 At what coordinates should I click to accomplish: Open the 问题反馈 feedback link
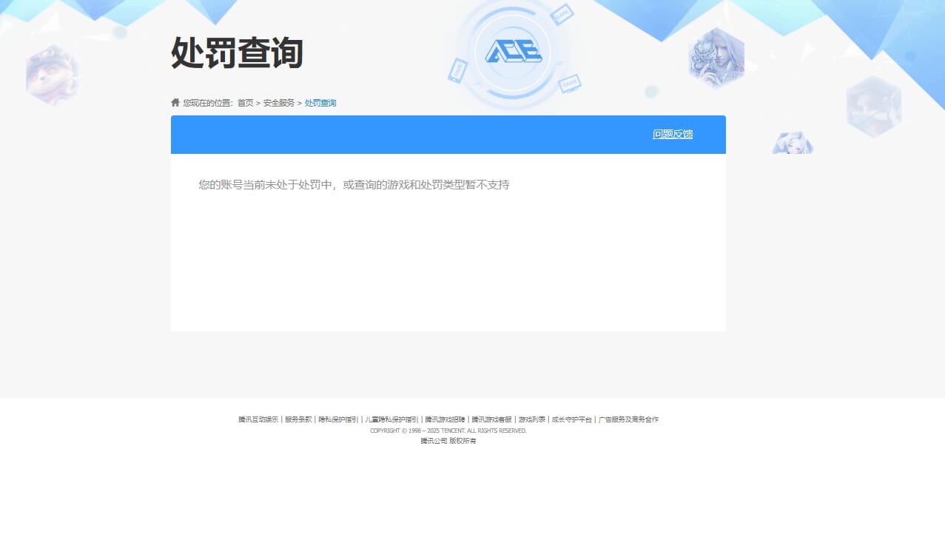673,134
